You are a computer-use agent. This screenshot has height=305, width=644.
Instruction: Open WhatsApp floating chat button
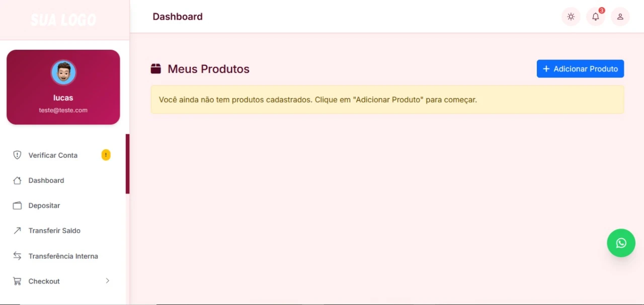[621, 243]
